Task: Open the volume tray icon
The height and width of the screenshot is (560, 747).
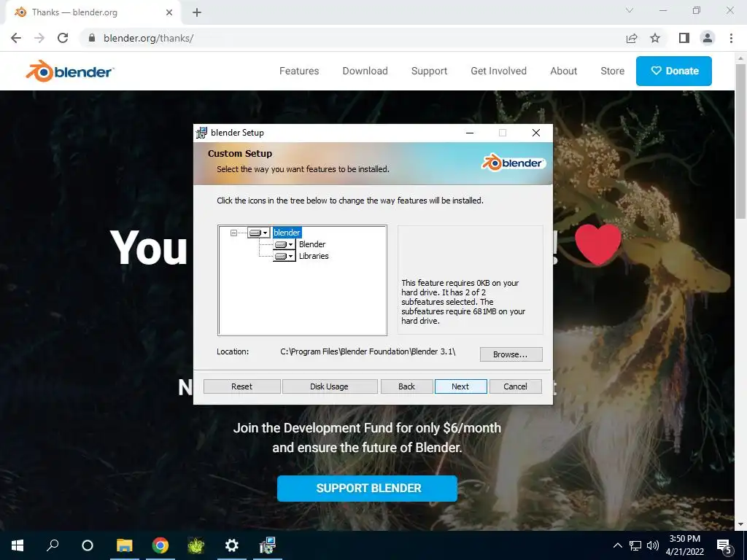Action: click(x=653, y=545)
